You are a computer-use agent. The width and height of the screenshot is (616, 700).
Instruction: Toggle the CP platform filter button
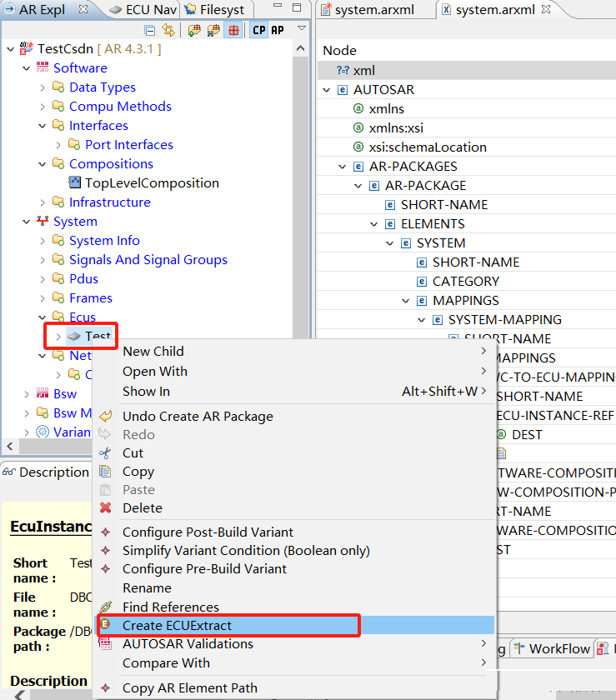[258, 30]
